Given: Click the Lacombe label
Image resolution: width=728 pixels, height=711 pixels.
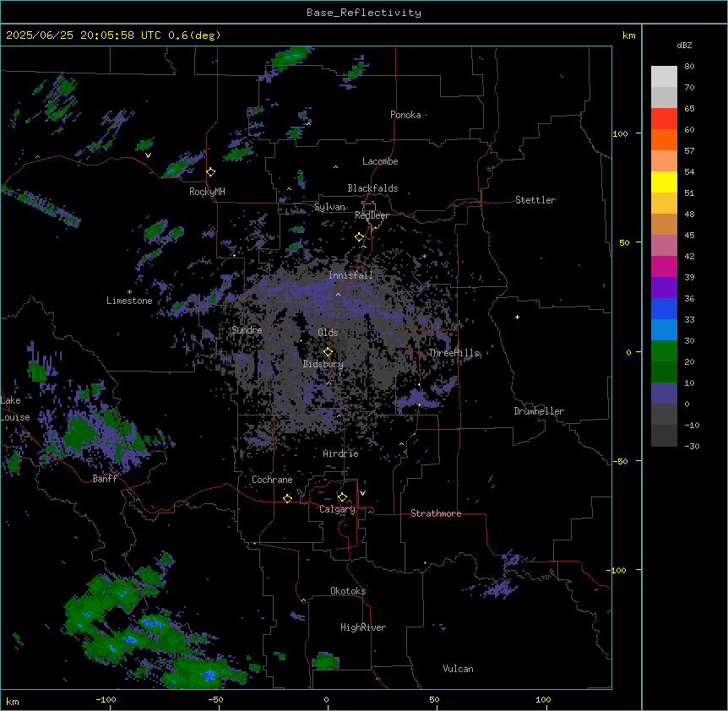Looking at the screenshot, I should pyautogui.click(x=380, y=161).
